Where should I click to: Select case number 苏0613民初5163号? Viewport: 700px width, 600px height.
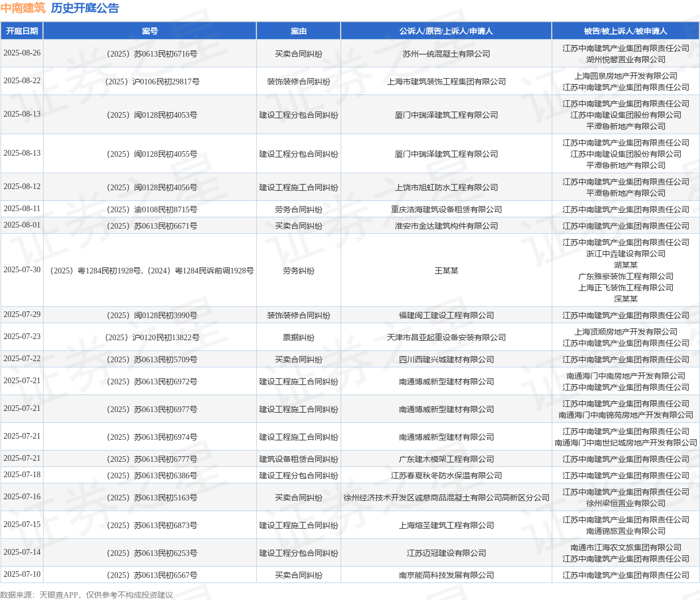150,498
